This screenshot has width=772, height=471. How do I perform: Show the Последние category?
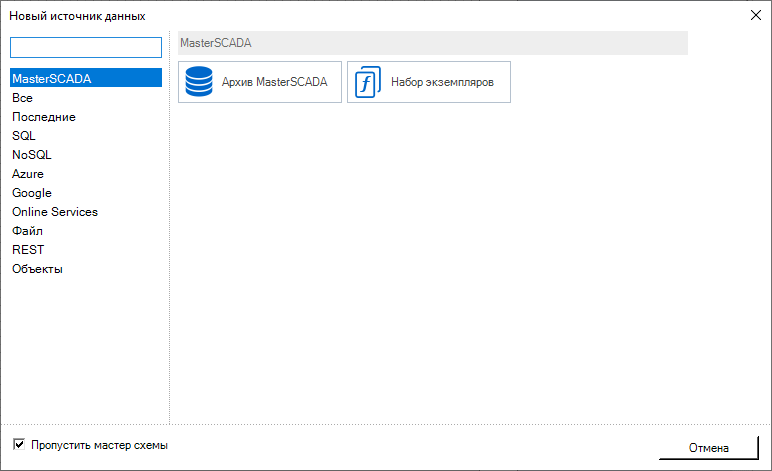(x=86, y=117)
